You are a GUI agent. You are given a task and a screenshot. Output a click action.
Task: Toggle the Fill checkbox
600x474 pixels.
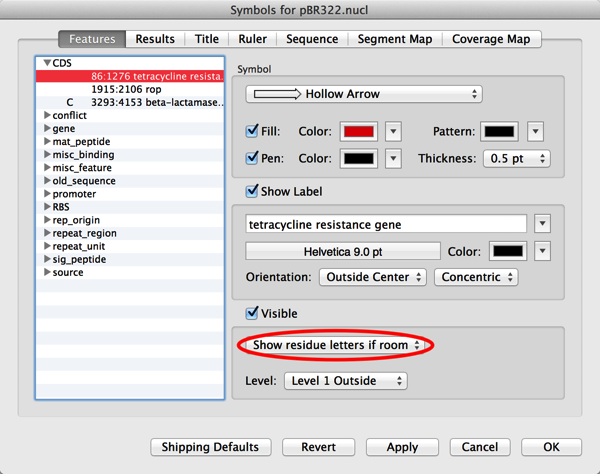tap(252, 132)
